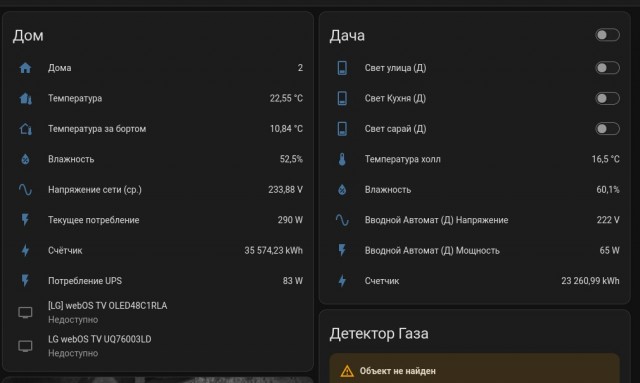Click the lightning icon beside Счетчик in Дача

click(x=342, y=281)
